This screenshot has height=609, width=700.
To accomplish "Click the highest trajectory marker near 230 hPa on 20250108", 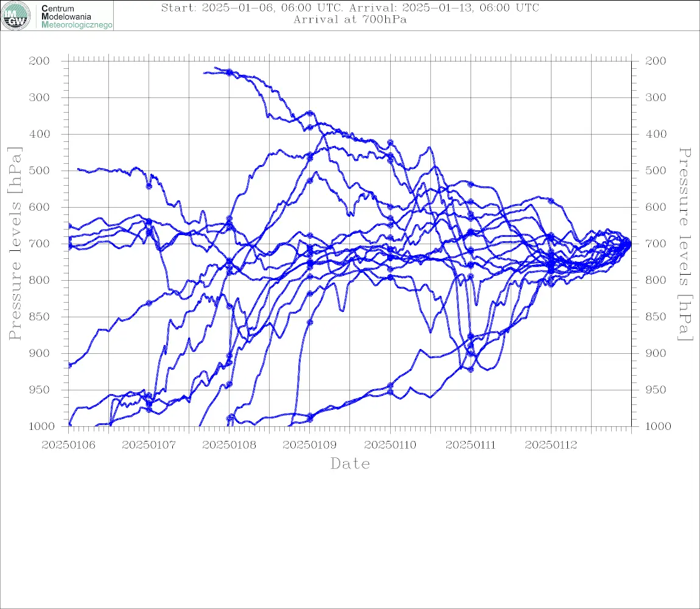I will tap(229, 72).
